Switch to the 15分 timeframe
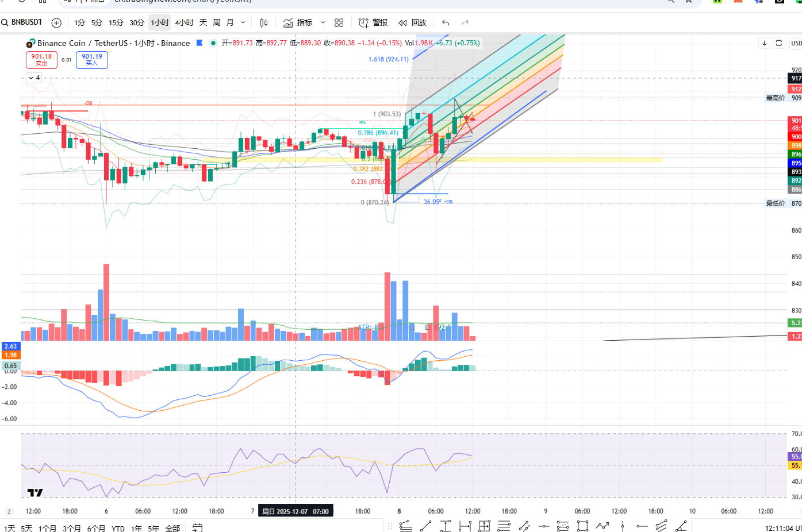 point(116,22)
